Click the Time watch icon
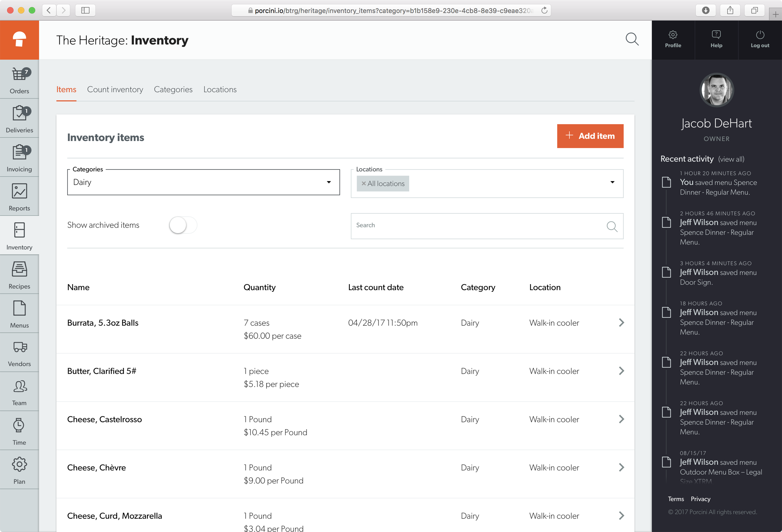The image size is (782, 532). pos(19,425)
